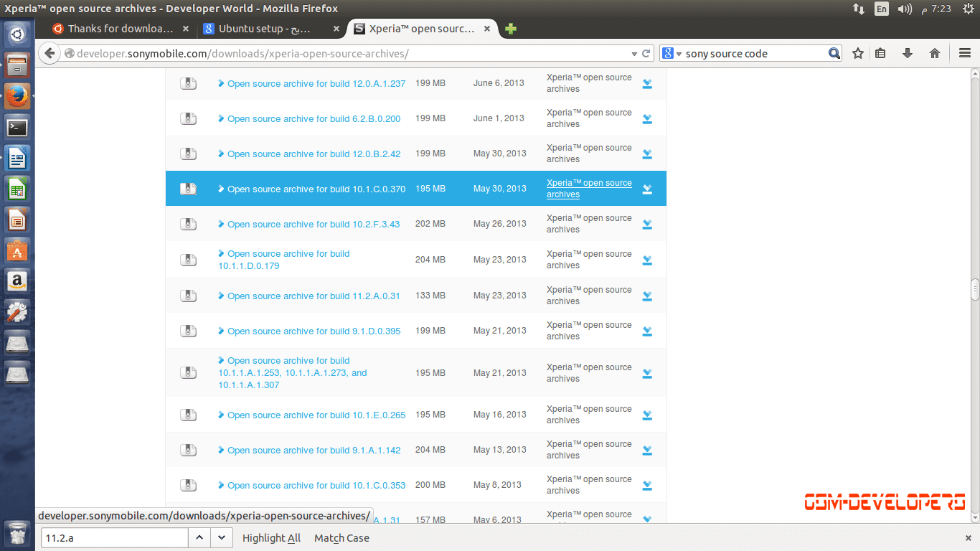Open Ubuntu Software Center icon
Image resolution: width=980 pixels, height=551 pixels.
coord(17,251)
